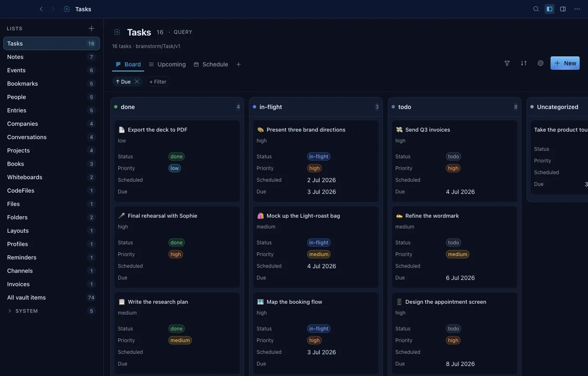Screen dimensions: 588x376
Task: Open the Projects list
Action: click(x=51, y=150)
